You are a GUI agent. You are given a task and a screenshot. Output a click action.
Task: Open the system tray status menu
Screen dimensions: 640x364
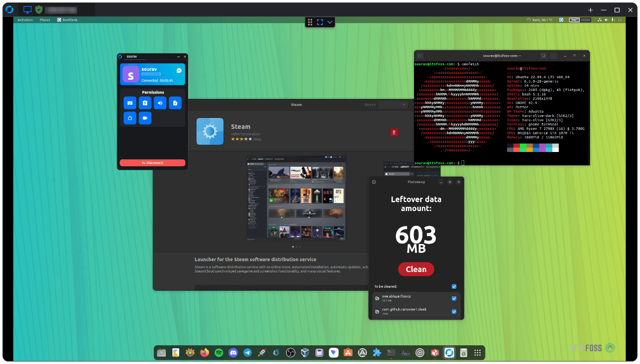coord(610,20)
